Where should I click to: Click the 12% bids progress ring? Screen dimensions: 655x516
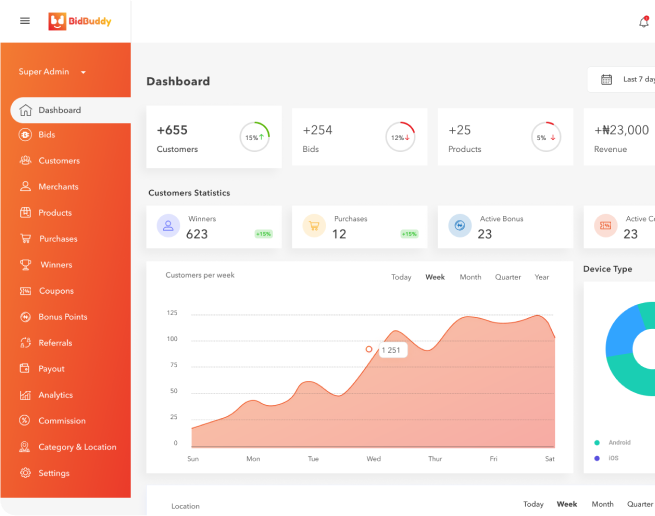(400, 137)
